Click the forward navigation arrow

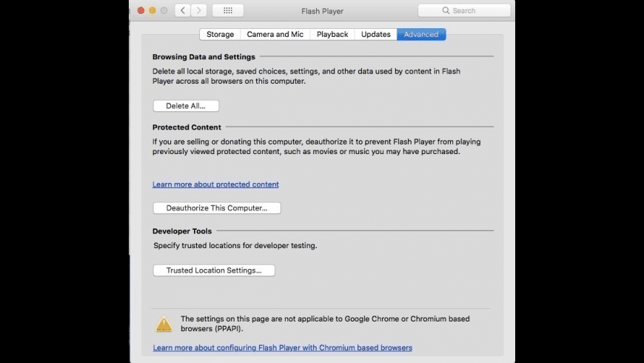coord(199,10)
